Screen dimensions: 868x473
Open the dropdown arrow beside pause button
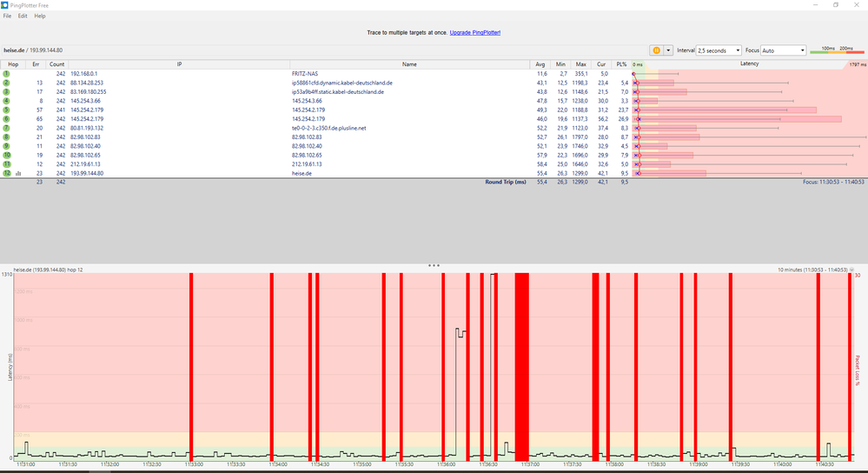pyautogui.click(x=668, y=50)
